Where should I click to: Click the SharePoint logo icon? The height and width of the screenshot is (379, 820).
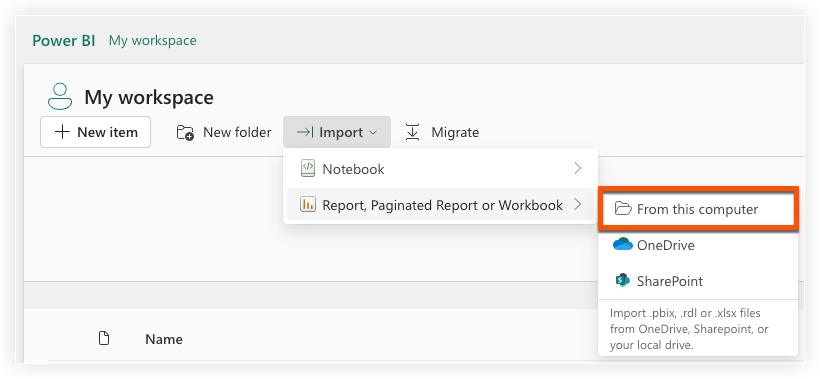pyautogui.click(x=623, y=281)
